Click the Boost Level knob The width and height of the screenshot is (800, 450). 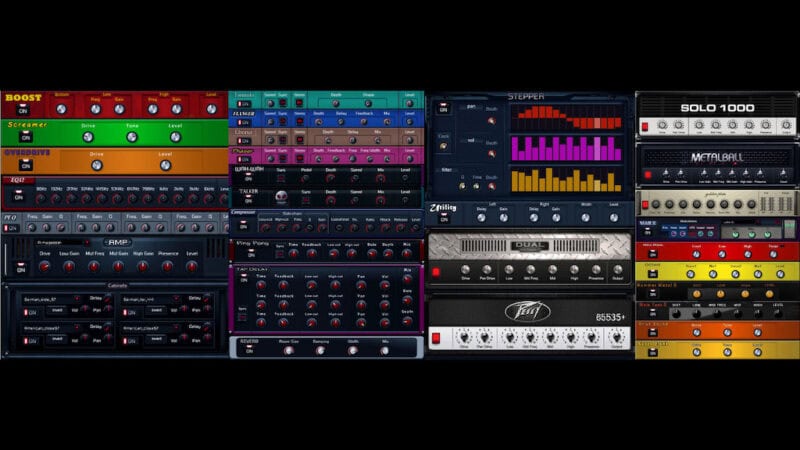point(211,109)
